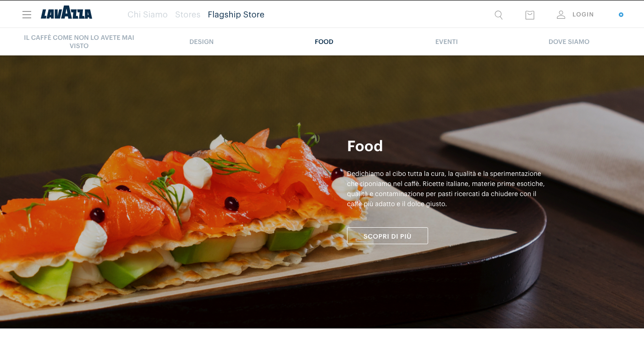Click the LOGIN link

(583, 15)
